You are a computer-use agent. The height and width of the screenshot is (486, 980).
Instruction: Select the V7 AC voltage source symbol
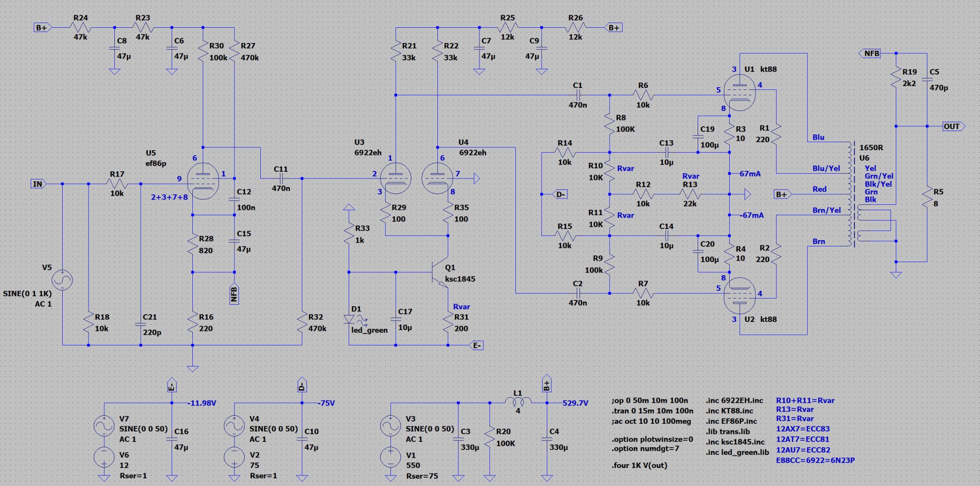tap(104, 426)
